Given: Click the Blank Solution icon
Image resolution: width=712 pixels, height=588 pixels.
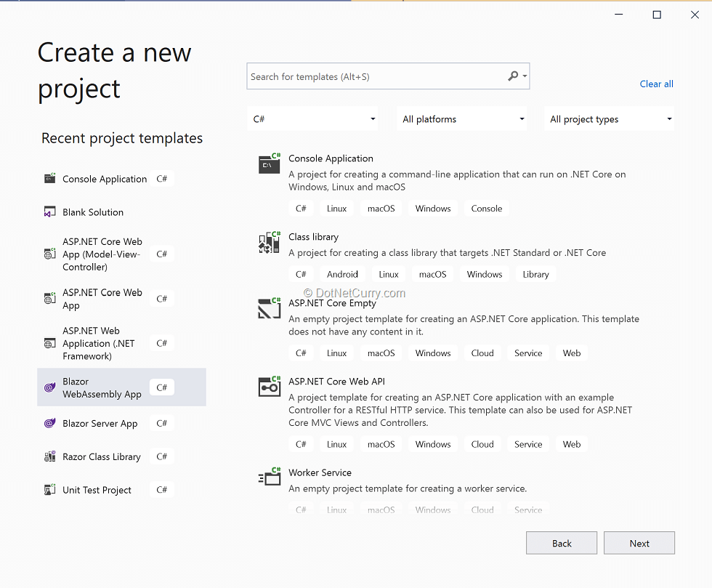Looking at the screenshot, I should pyautogui.click(x=50, y=212).
